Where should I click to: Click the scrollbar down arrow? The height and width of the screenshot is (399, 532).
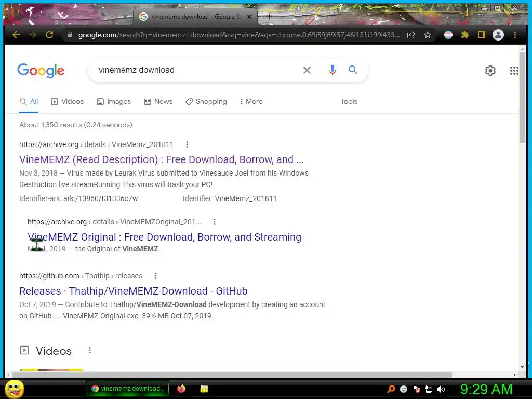tap(522, 366)
